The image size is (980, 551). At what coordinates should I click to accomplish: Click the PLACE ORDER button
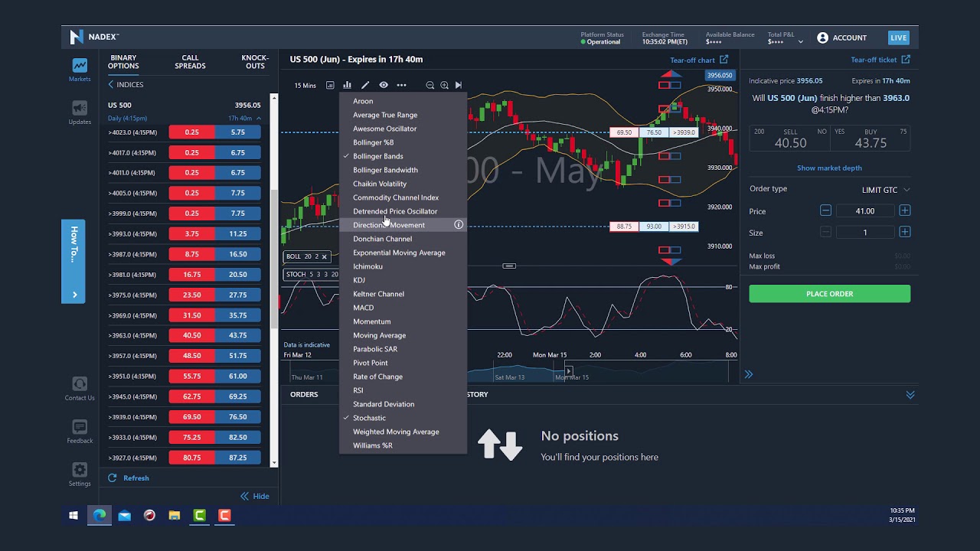pyautogui.click(x=830, y=294)
